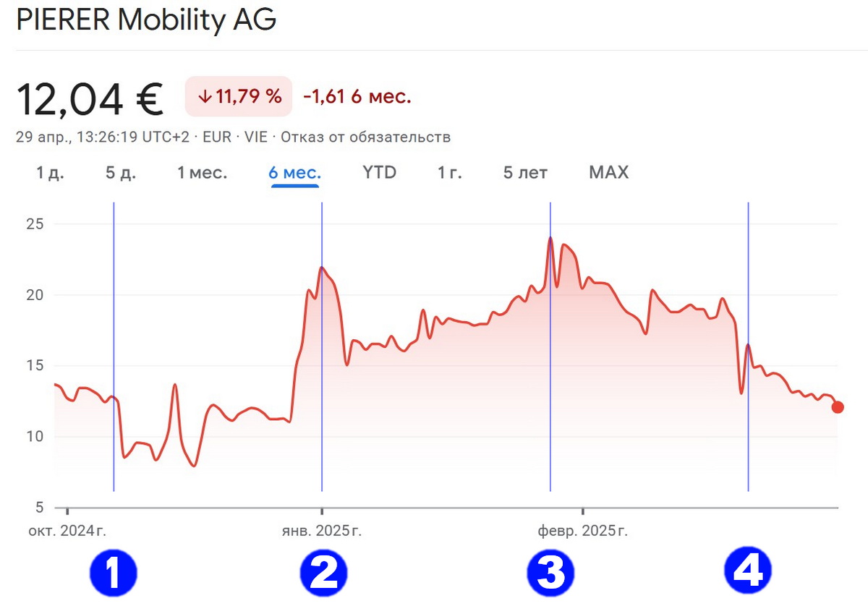Select the 5 д. time range tab
The image size is (868, 614).
121,173
